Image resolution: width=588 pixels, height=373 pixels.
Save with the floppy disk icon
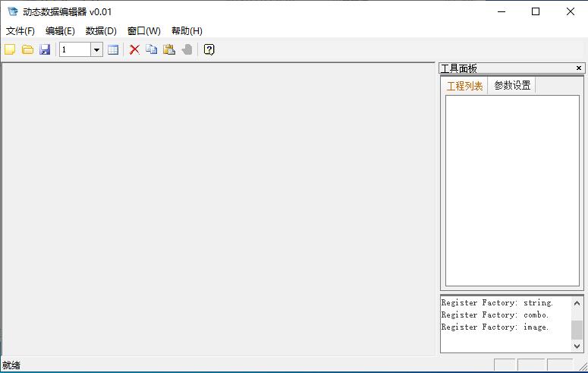pyautogui.click(x=45, y=49)
